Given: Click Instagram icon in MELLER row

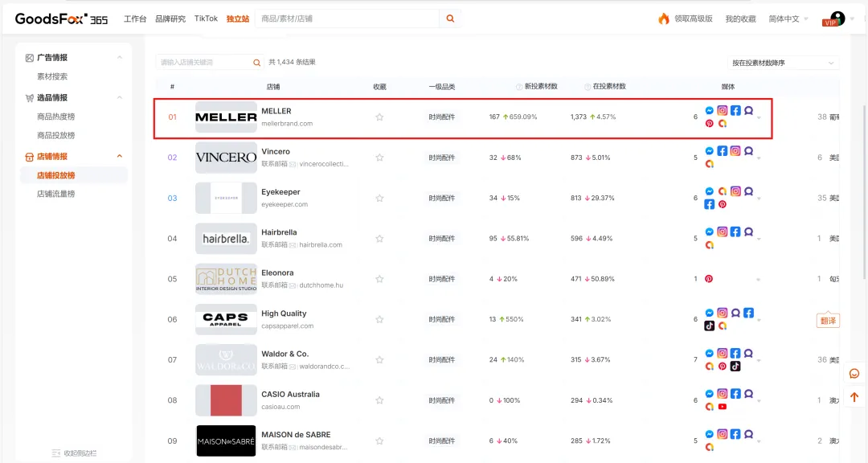Looking at the screenshot, I should point(722,110).
